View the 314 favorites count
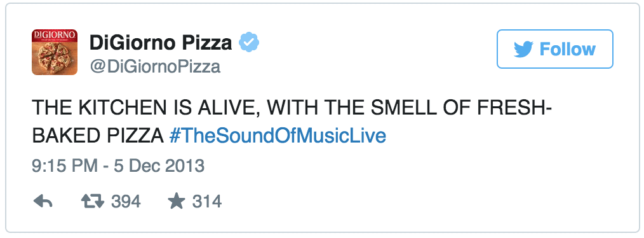This screenshot has width=644, height=238. [x=207, y=202]
